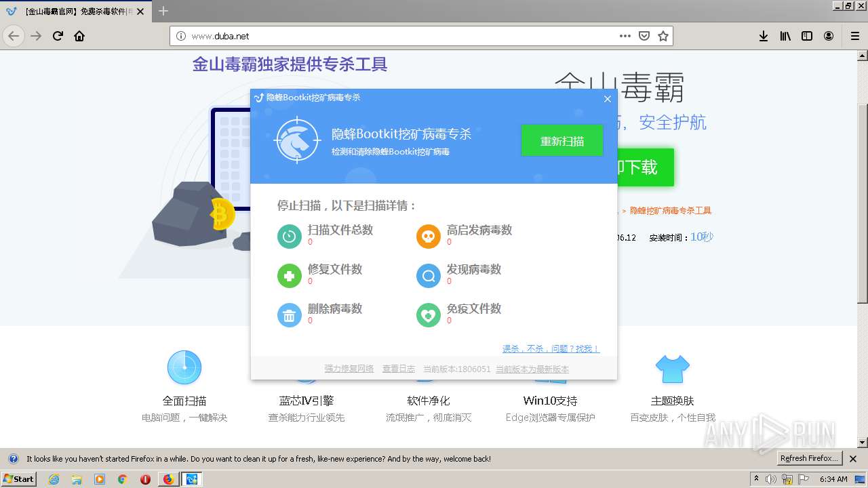Reload the page with the refresh icon
The width and height of the screenshot is (868, 488).
pos(58,36)
